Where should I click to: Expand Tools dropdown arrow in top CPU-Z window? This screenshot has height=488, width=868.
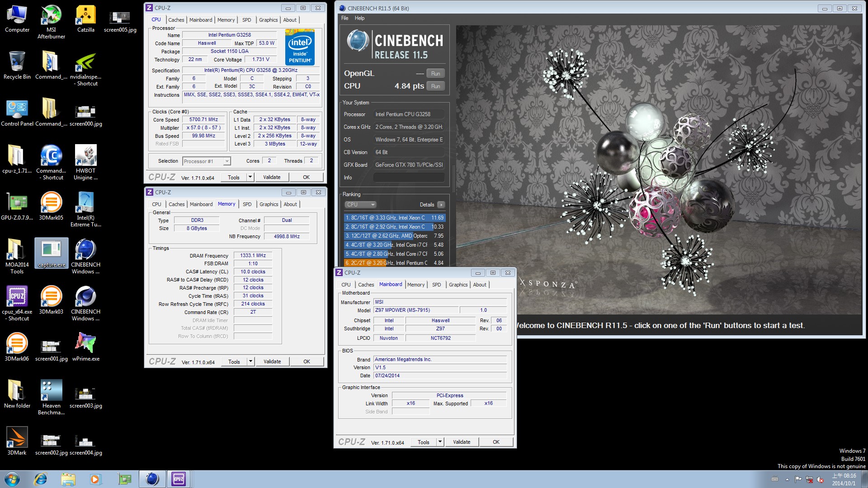(250, 177)
